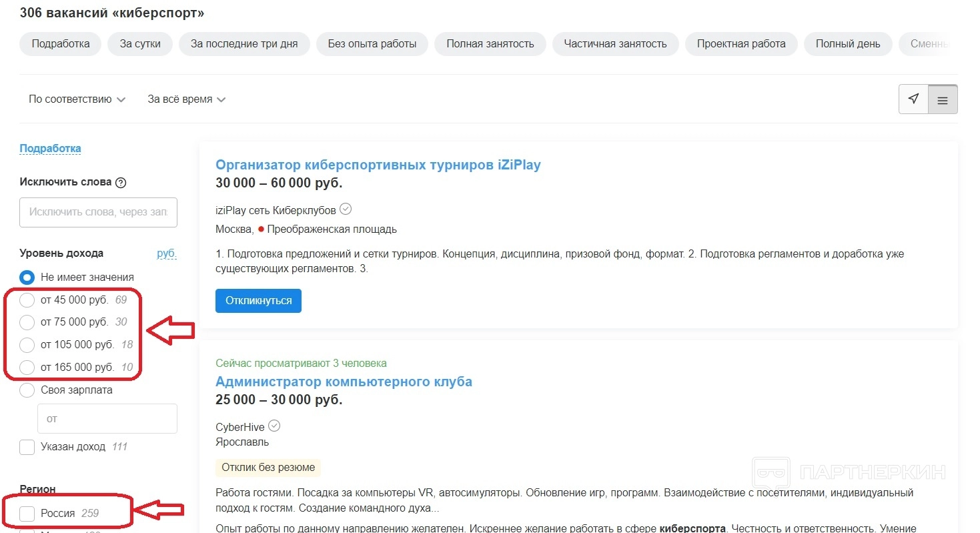Screen dimensions: 980x533
Task: Open the По соответствию sort dropdown
Action: [x=77, y=99]
